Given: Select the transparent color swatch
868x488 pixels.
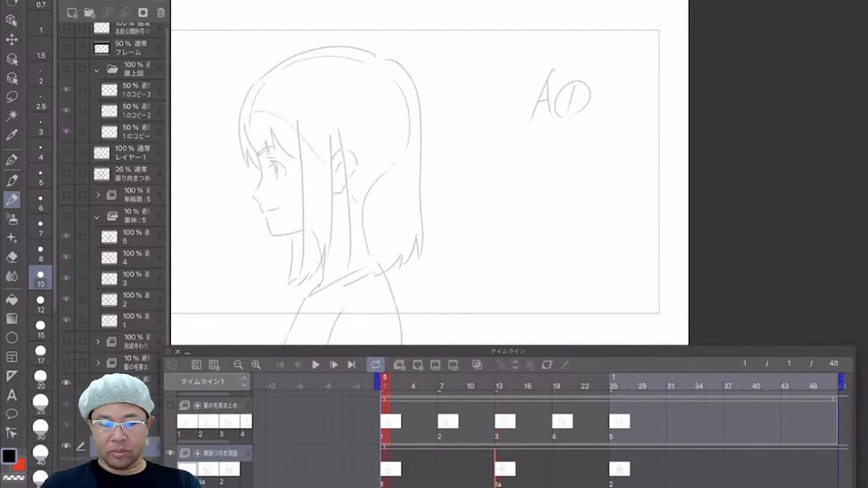Looking at the screenshot, I should 14,477.
